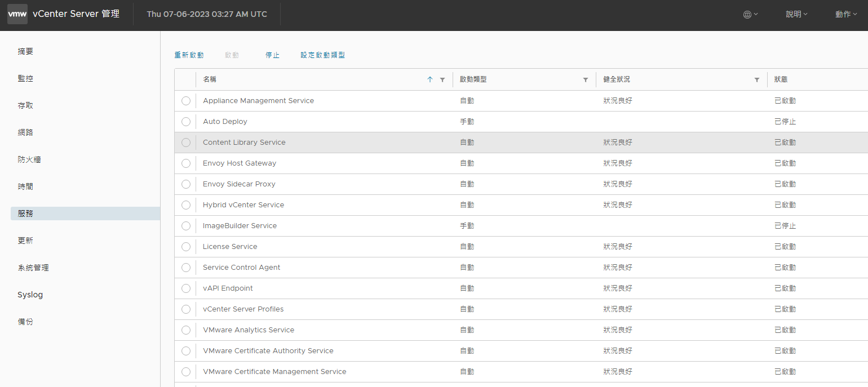Click the Auto Deploy service name
868x387 pixels.
[x=225, y=122]
